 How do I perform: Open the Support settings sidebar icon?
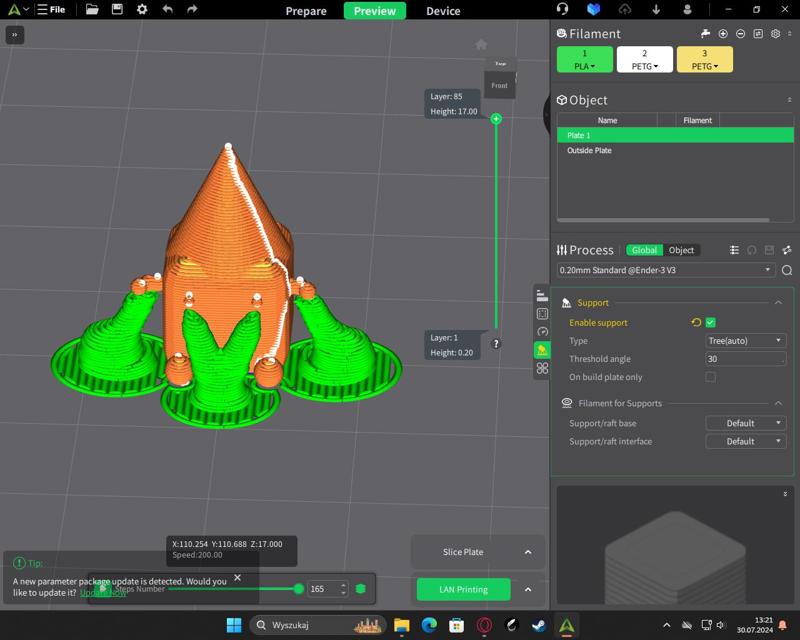(542, 350)
